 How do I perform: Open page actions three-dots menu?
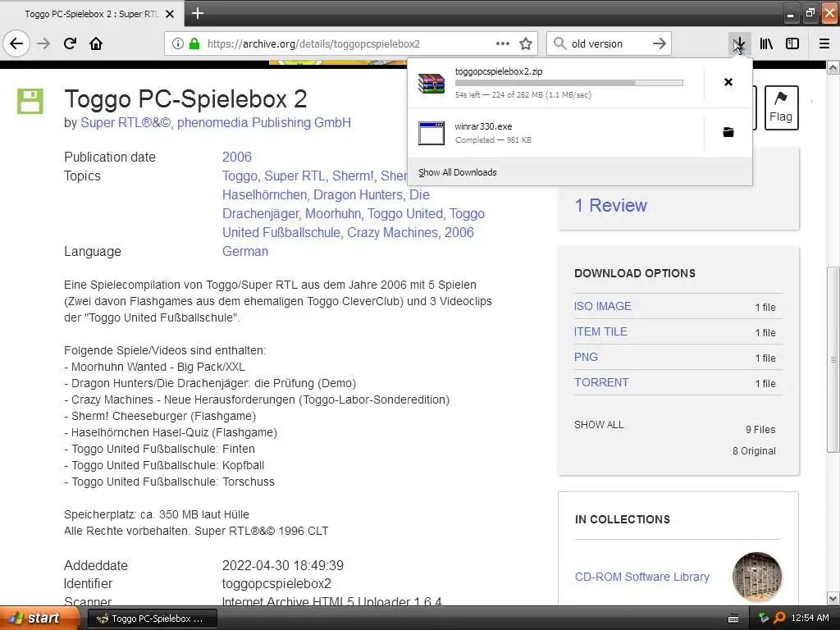point(503,44)
